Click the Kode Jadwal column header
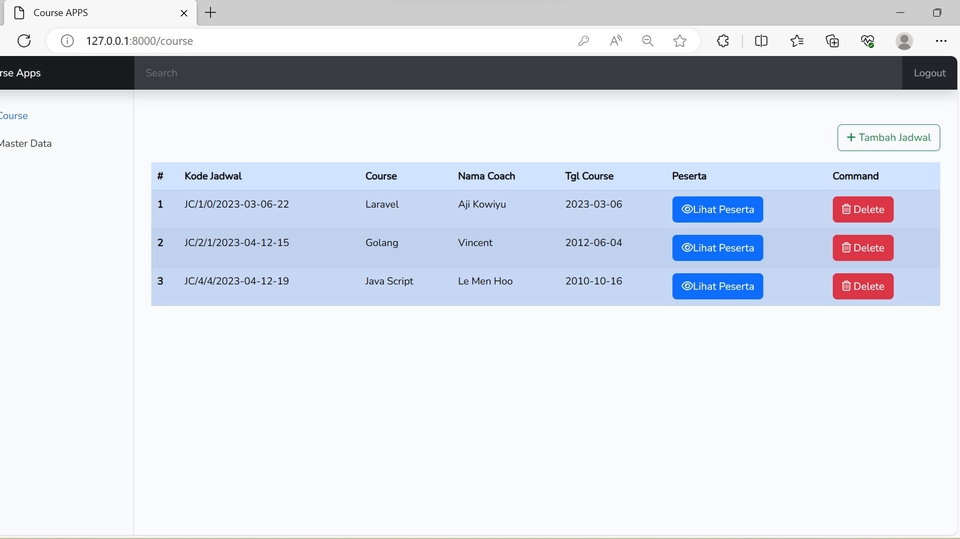960x539 pixels. (213, 176)
